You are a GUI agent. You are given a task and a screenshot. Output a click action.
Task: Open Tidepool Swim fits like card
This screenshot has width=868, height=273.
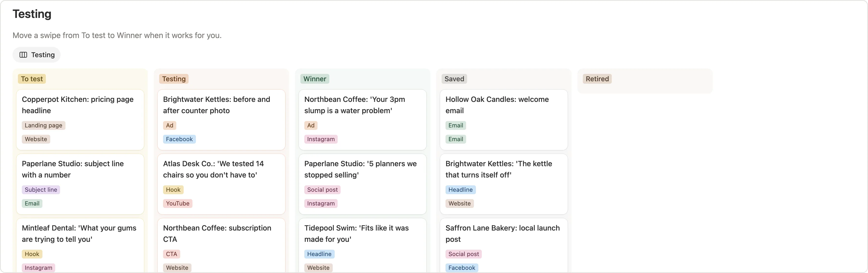[363, 245]
